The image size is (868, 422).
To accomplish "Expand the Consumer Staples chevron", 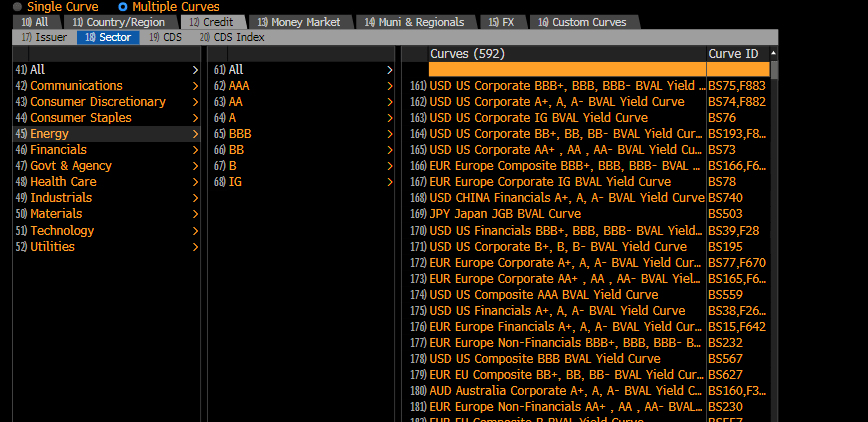I will (195, 118).
